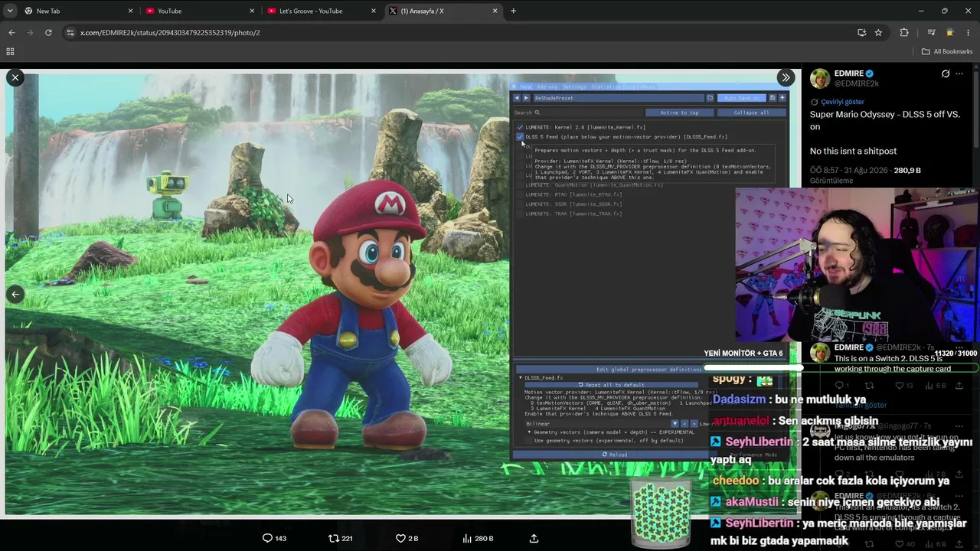The height and width of the screenshot is (551, 980).
Task: Expand the tab search dropdown arrow
Action: coord(11,11)
